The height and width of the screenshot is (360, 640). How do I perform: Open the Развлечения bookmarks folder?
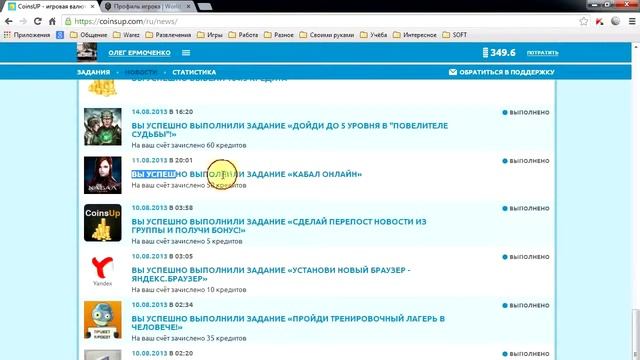[169, 35]
